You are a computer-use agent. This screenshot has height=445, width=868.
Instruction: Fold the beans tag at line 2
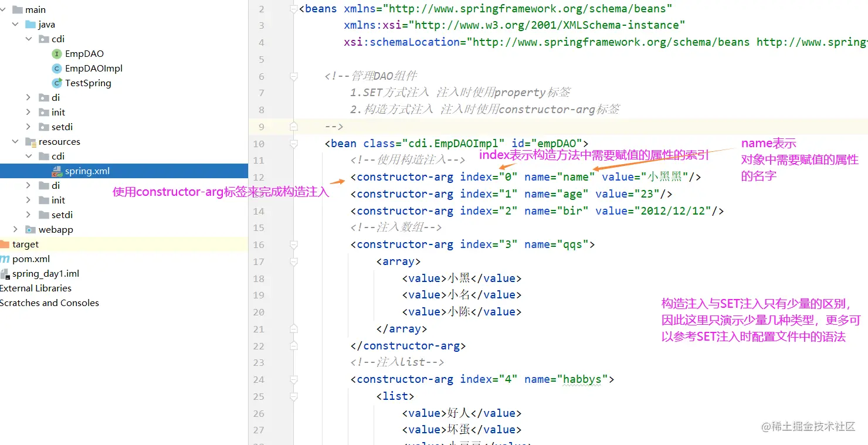click(x=294, y=9)
